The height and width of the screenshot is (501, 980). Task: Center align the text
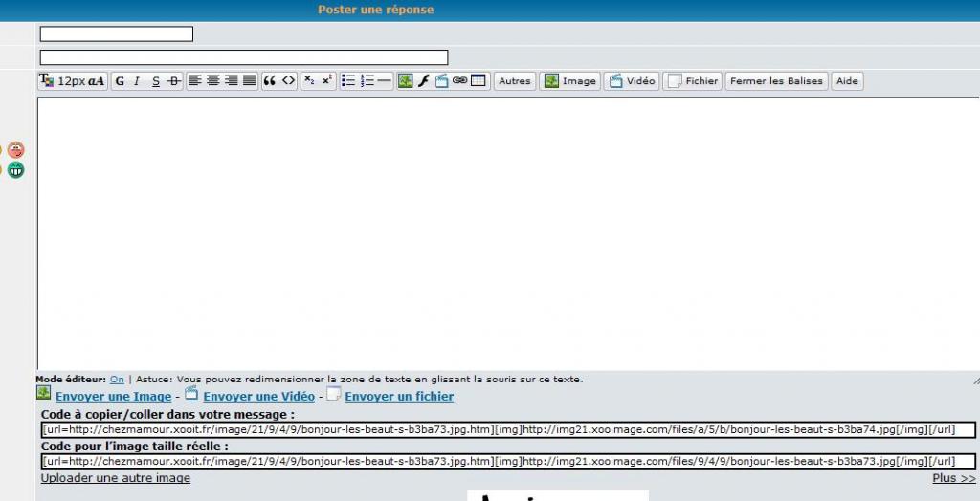(213, 80)
